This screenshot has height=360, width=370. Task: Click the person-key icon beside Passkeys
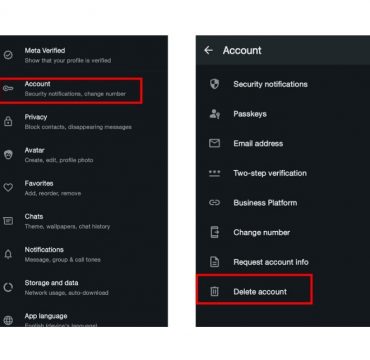[x=214, y=114]
